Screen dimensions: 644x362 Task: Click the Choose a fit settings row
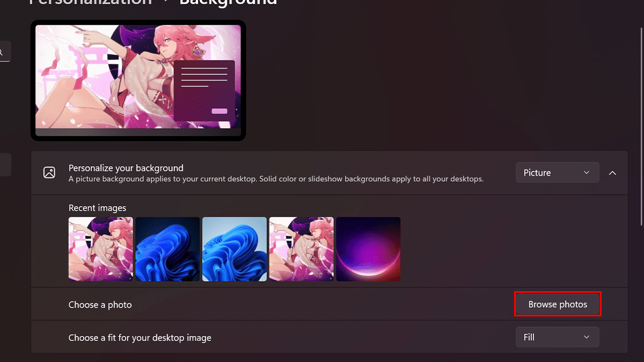[215, 337]
